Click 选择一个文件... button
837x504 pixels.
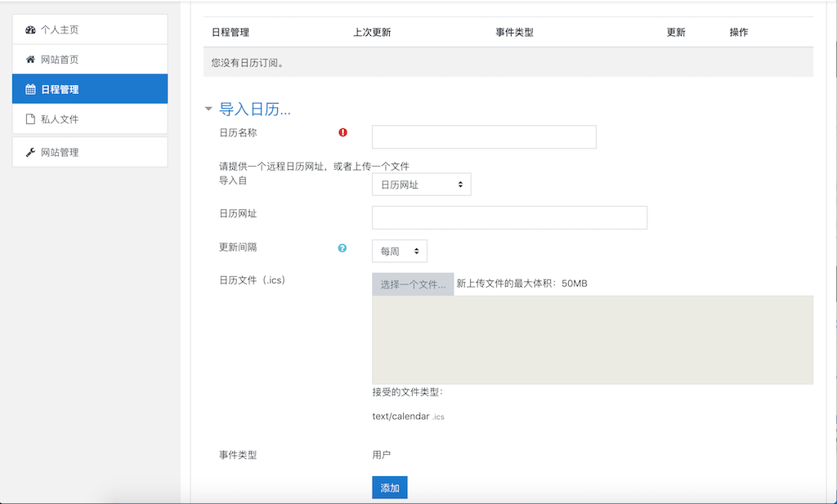pos(413,284)
